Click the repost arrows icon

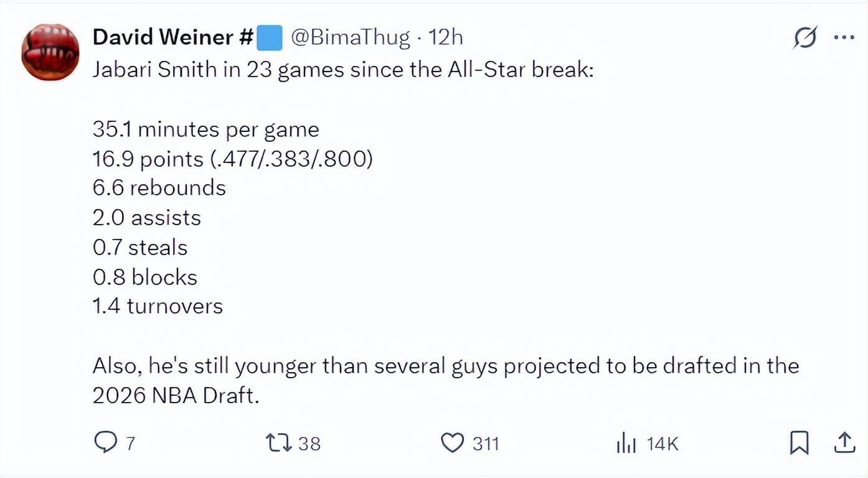[x=277, y=443]
